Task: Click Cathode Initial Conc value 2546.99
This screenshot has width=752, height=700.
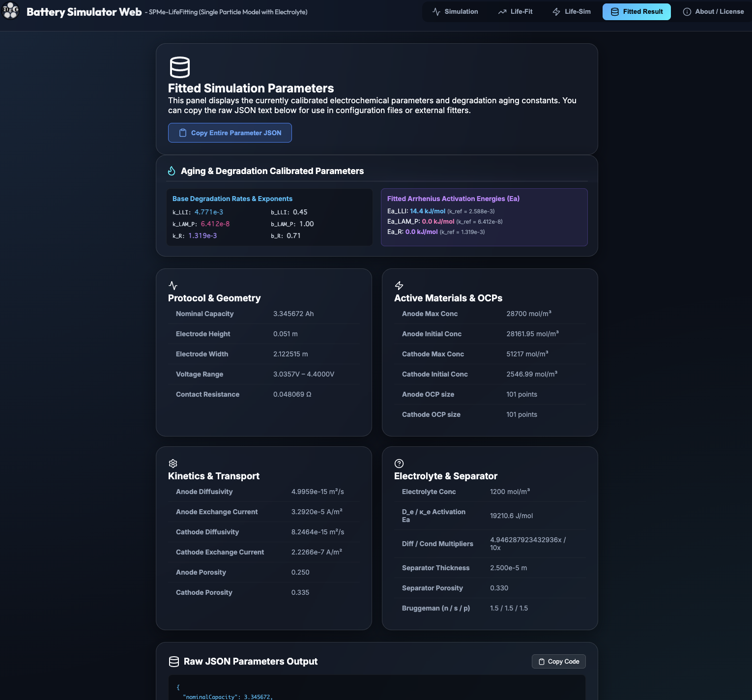Action: pyautogui.click(x=532, y=374)
